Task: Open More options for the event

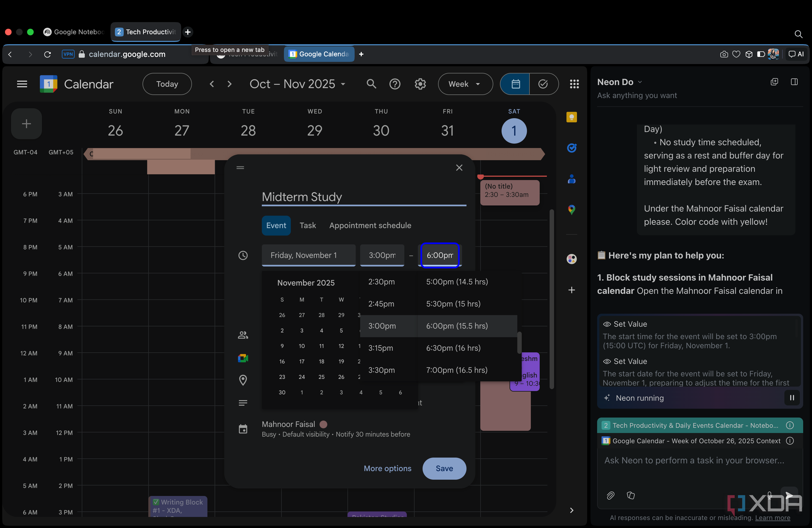Action: (387, 468)
